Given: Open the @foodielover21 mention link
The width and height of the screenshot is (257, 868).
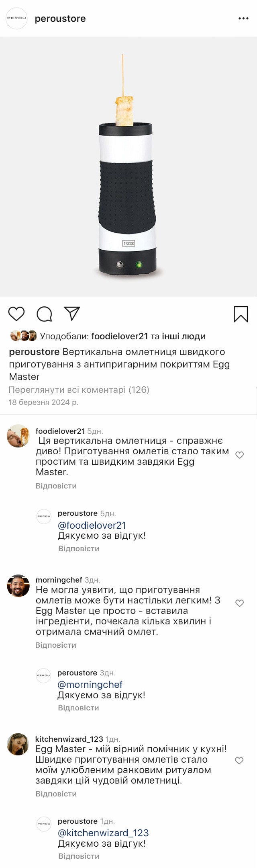Looking at the screenshot, I should point(92,525).
